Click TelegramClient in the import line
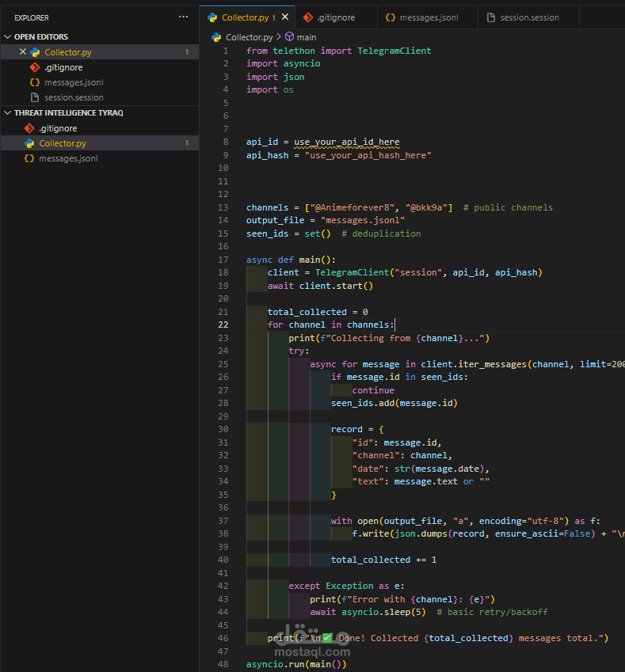 (x=394, y=51)
